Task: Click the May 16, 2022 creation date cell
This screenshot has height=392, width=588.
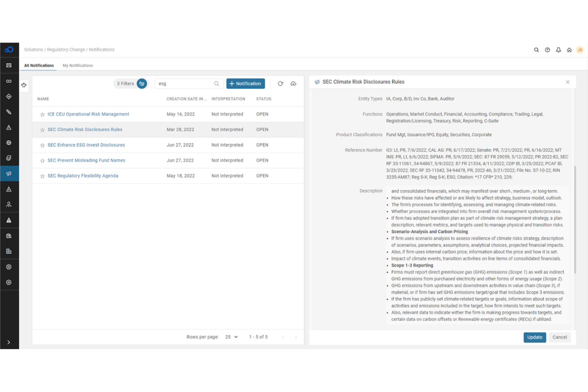Action: 181,114
